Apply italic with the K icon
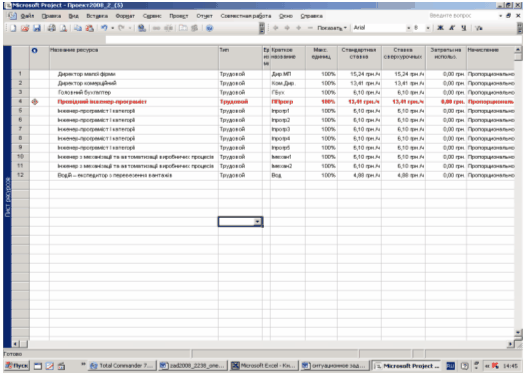 pyautogui.click(x=452, y=28)
